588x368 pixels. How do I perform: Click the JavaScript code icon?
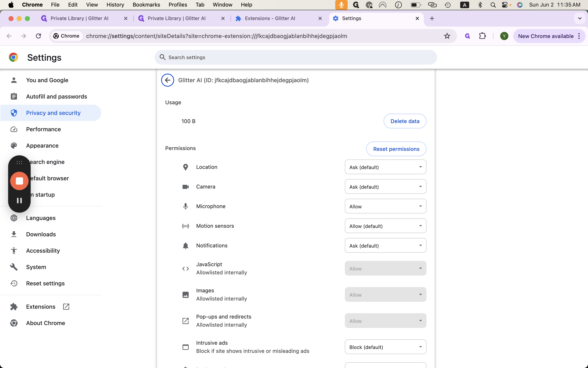[185, 268]
